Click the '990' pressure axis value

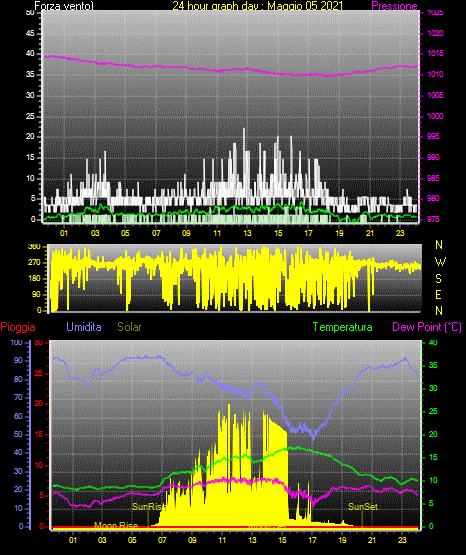coord(433,157)
